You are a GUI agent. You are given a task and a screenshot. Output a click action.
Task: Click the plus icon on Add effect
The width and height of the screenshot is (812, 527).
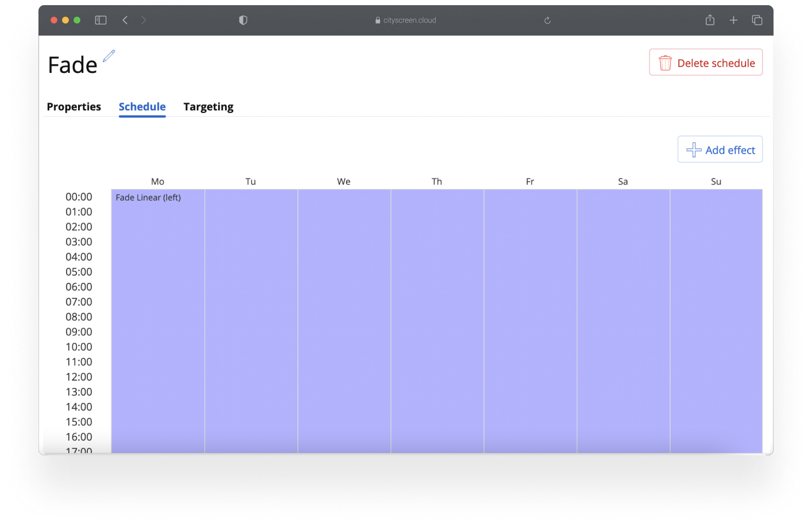tap(693, 149)
